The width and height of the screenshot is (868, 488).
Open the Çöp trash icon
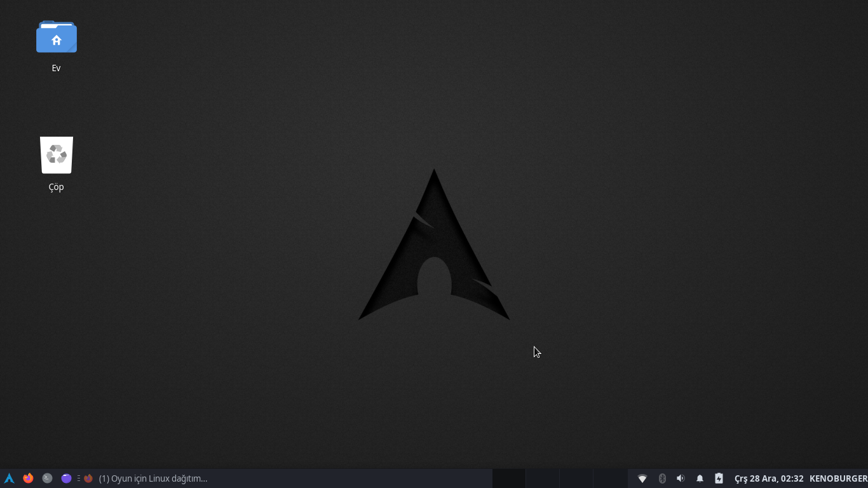point(57,155)
